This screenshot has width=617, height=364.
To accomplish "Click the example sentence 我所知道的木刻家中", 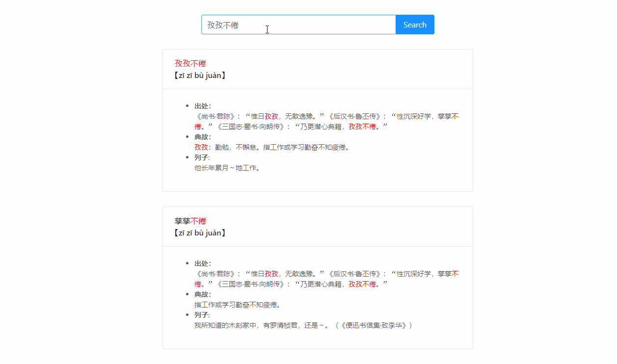I will pyautogui.click(x=304, y=325).
